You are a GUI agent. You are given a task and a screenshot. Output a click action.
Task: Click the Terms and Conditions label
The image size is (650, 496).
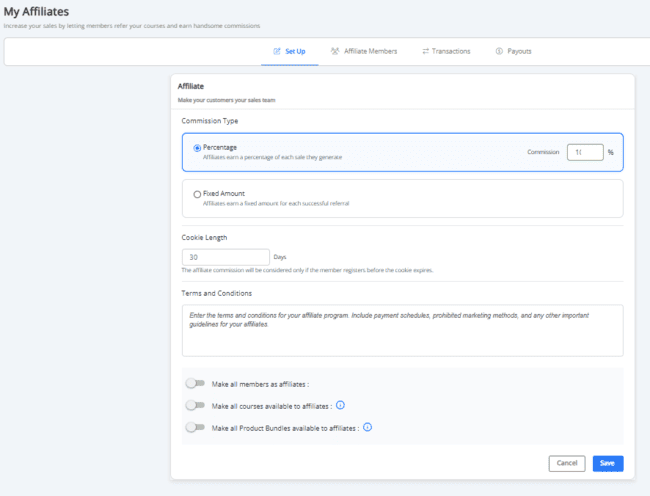pyautogui.click(x=216, y=293)
